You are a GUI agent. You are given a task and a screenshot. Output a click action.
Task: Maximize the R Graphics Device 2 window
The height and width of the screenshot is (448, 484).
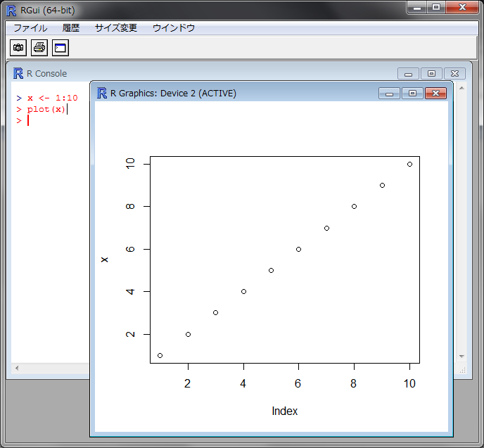412,94
